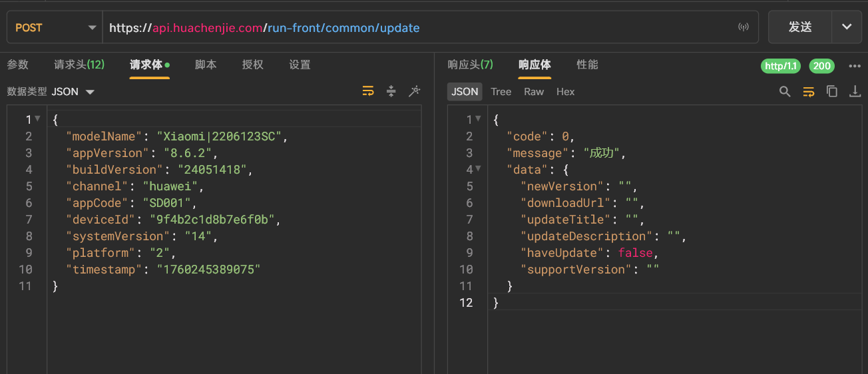
Task: Expand the Send button dropdown arrow
Action: [x=847, y=27]
